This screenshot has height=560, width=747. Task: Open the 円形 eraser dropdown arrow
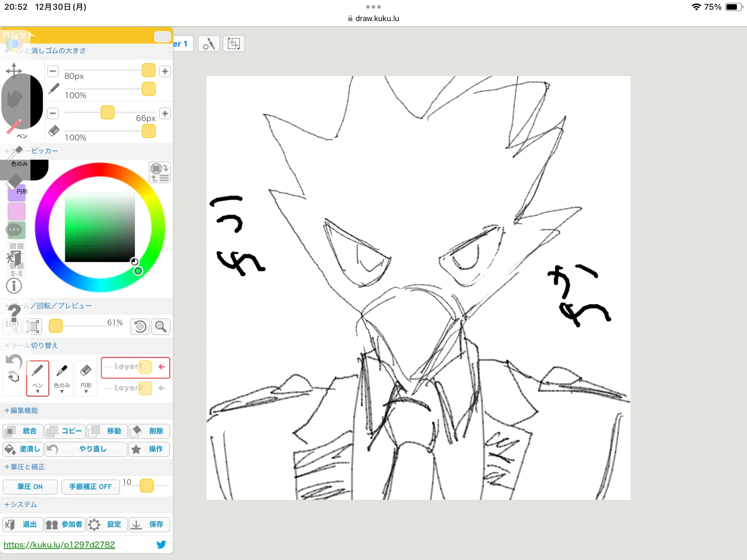point(86,391)
